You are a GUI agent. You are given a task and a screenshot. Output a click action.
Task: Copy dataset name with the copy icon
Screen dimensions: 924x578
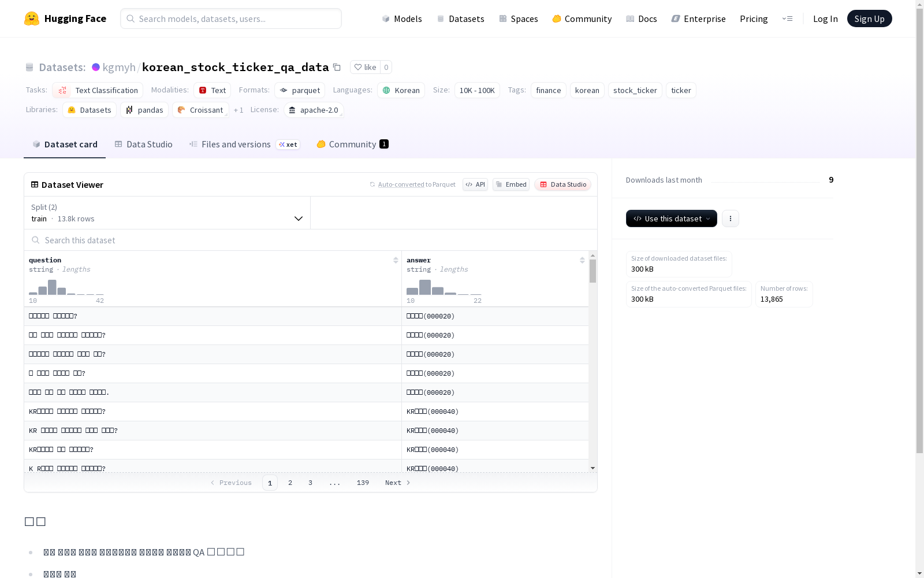click(x=337, y=67)
